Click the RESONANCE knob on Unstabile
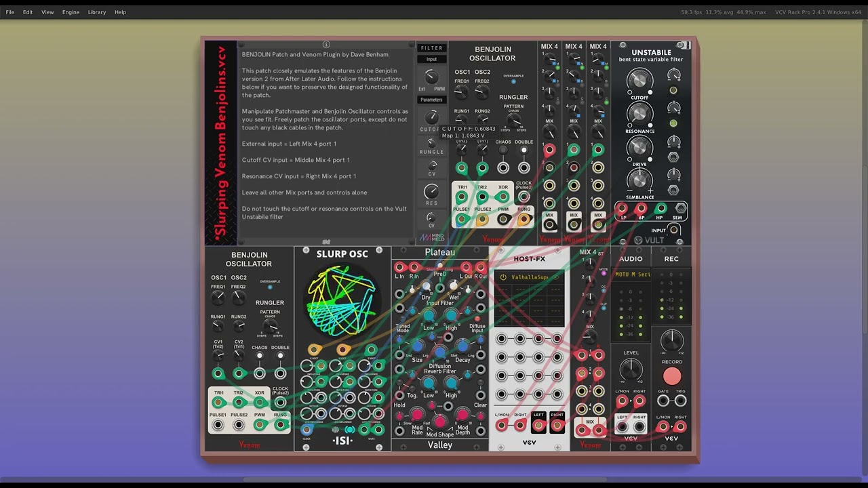 [639, 114]
